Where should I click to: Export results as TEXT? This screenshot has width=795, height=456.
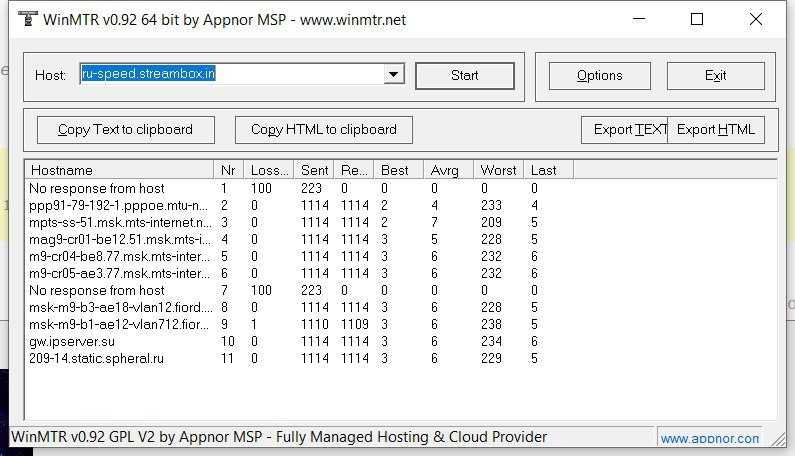coord(625,130)
